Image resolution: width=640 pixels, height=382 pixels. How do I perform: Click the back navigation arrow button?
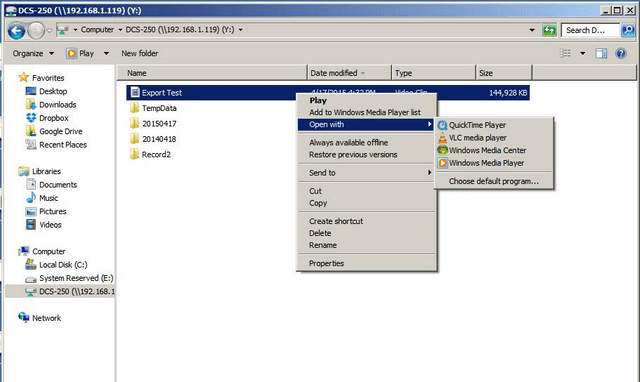point(17,30)
